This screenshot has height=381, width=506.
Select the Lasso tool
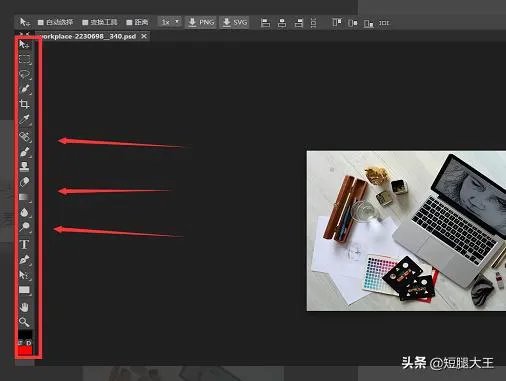click(x=24, y=74)
